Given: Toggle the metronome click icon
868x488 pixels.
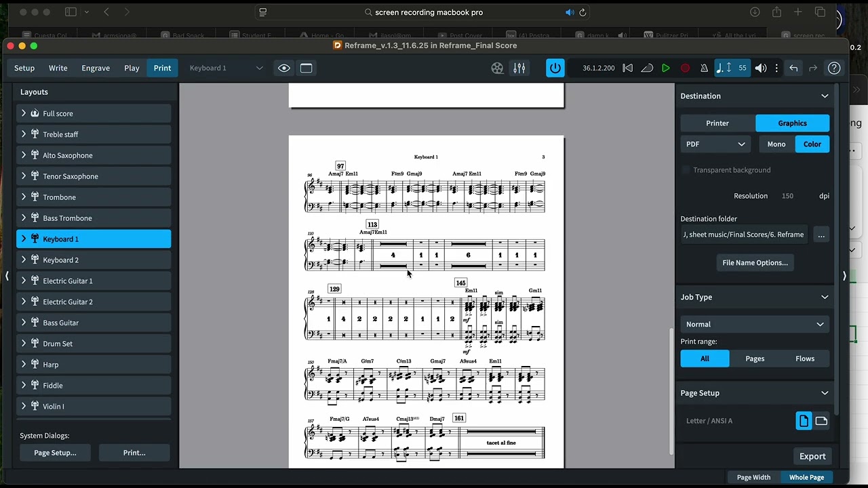Looking at the screenshot, I should pos(704,68).
